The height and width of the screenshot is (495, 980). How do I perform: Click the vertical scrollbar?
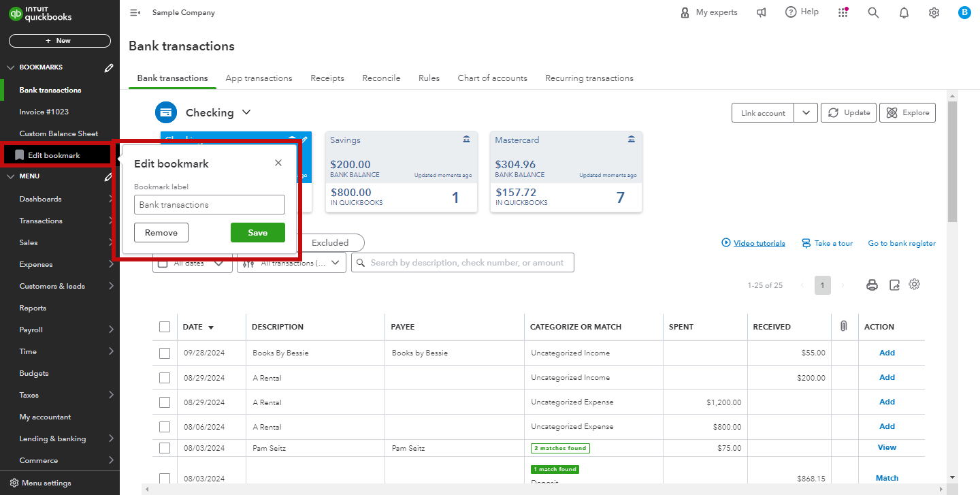click(x=952, y=163)
